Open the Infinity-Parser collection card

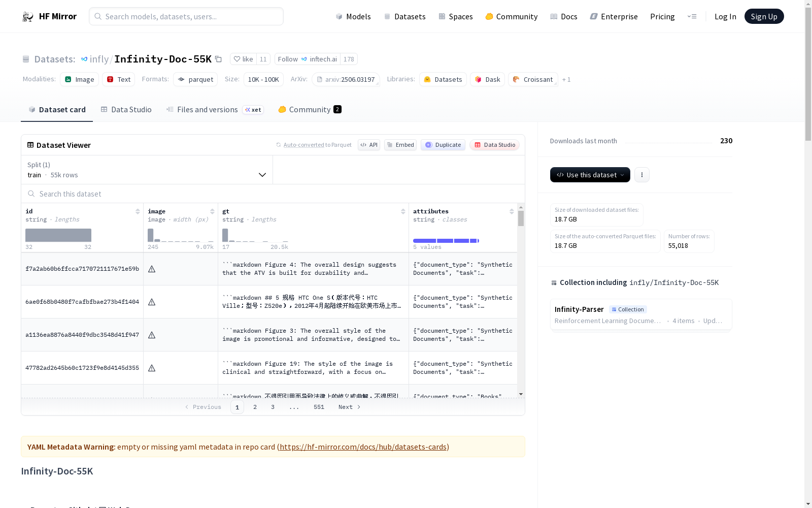641,314
